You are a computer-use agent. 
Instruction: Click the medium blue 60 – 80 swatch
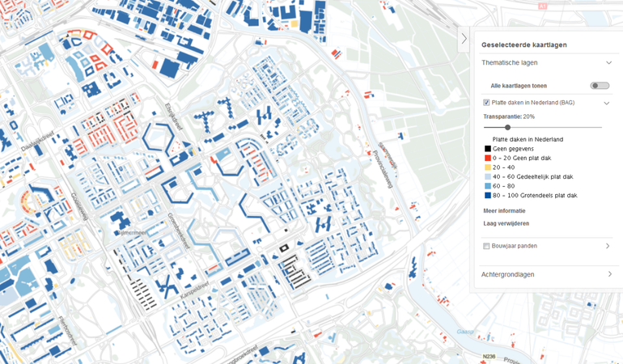[x=488, y=186]
